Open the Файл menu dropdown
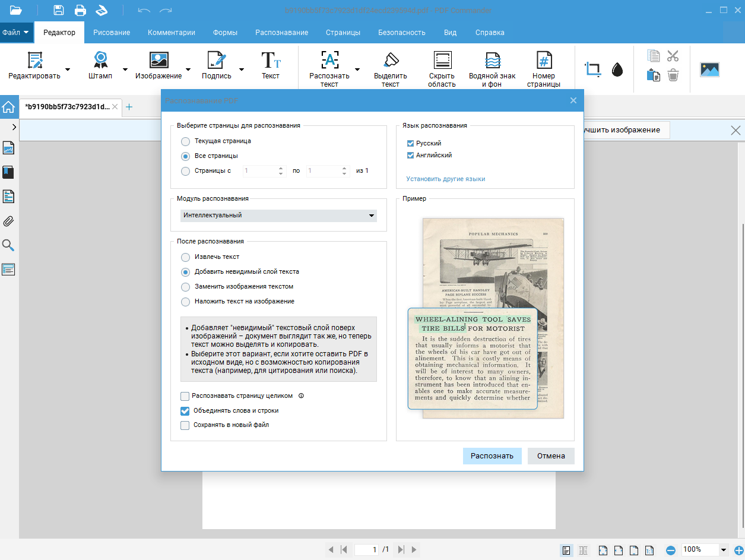Screen dimensions: 745x560 [16, 33]
